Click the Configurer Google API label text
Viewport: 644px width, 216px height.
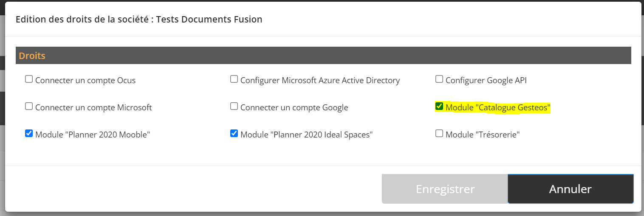click(486, 81)
